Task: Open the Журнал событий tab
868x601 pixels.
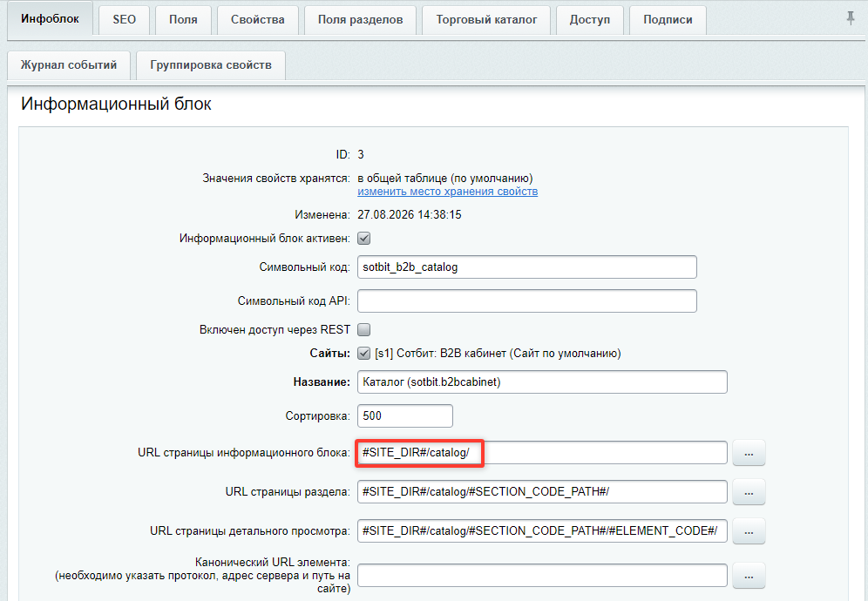Action: [69, 65]
